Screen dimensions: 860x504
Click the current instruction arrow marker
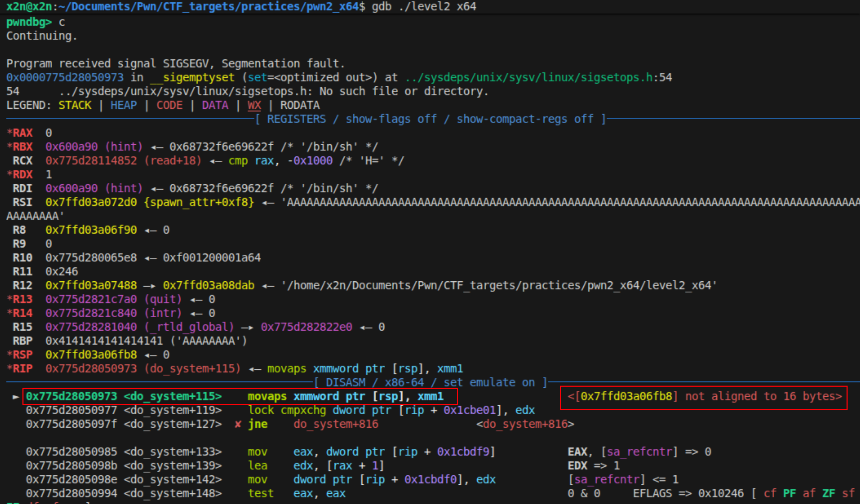point(16,397)
